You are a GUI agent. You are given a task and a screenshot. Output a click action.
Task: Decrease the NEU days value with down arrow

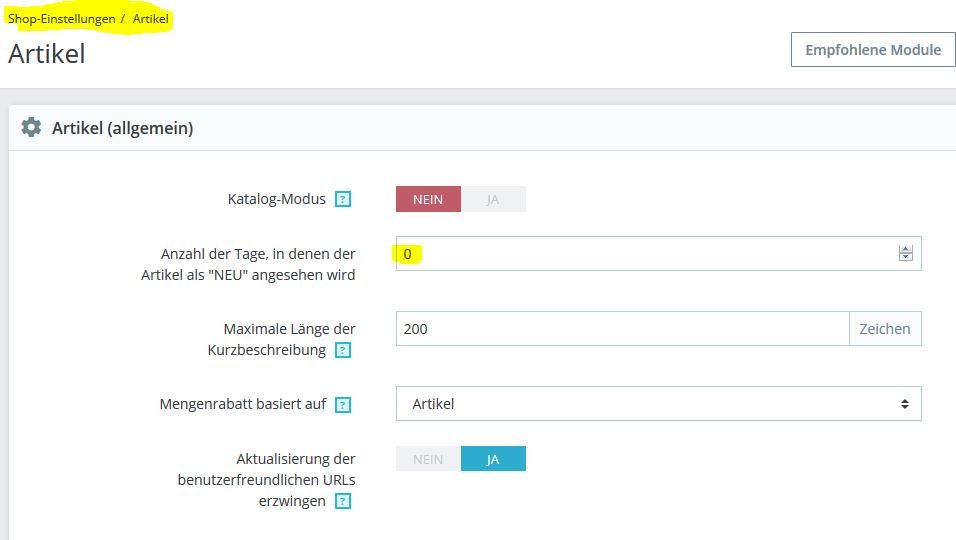(906, 258)
